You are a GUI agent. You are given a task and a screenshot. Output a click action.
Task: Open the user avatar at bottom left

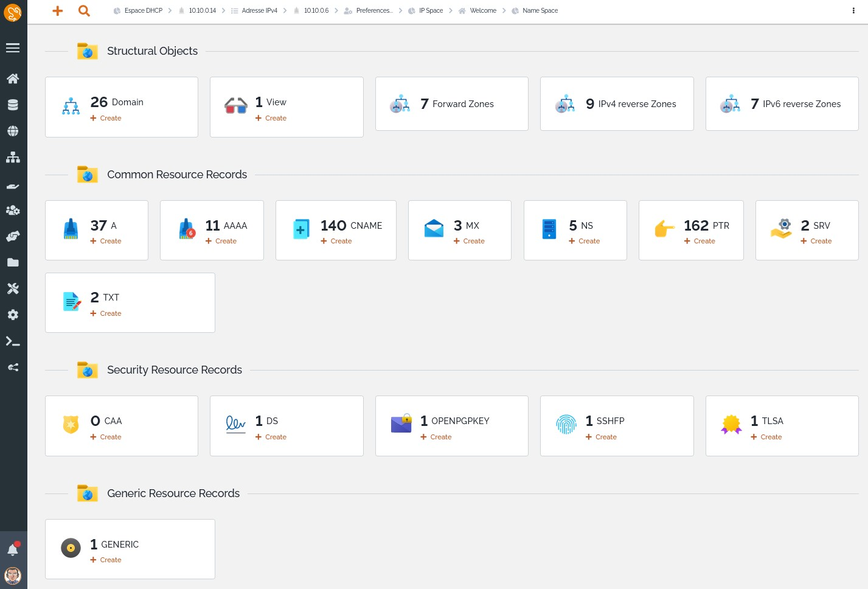coord(13,575)
